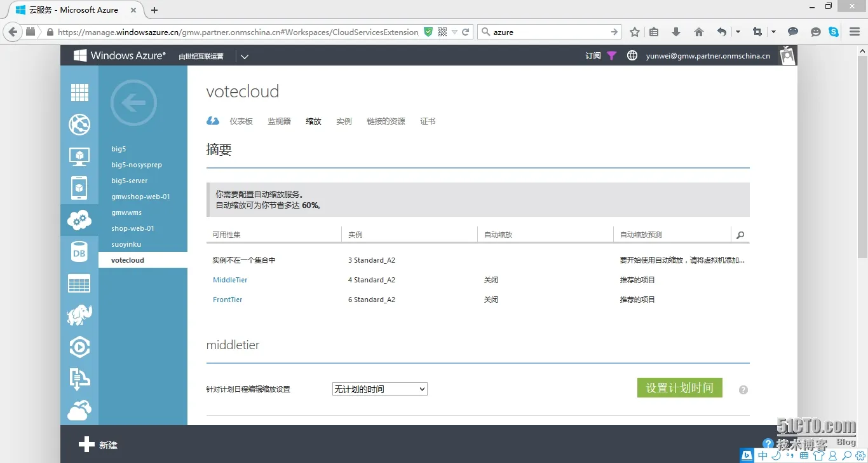
Task: Reload page with the address bar refresh icon
Action: (465, 32)
